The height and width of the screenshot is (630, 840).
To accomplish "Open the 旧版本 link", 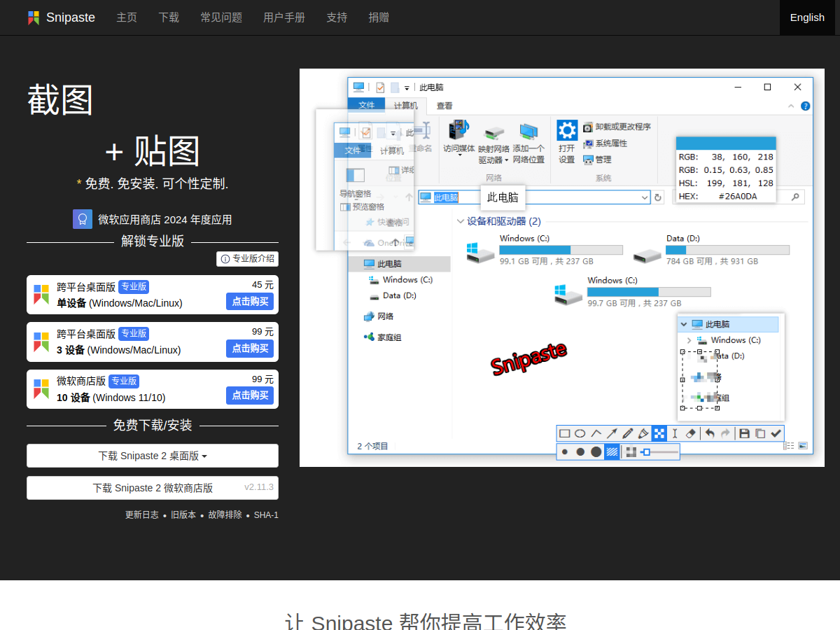I will pos(183,514).
